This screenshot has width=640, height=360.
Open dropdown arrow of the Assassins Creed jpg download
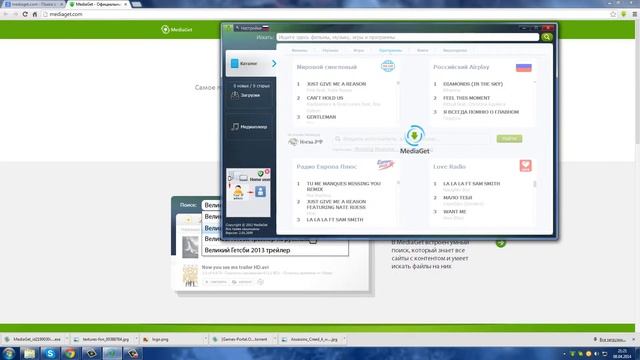(x=344, y=339)
